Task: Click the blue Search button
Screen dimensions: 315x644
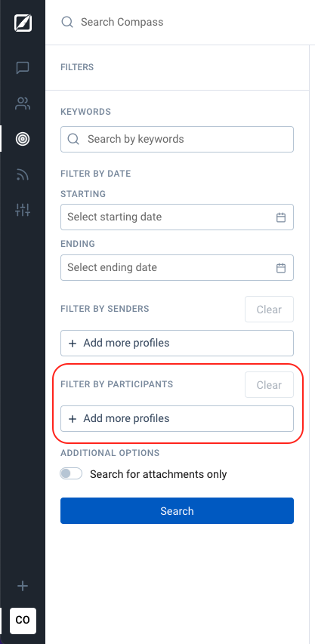Action: 177,511
